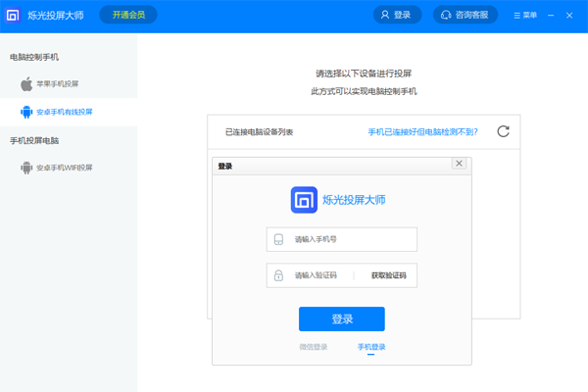The height and width of the screenshot is (392, 588).
Task: Click the gray Android icon for WIFI casting
Action: pos(26,168)
